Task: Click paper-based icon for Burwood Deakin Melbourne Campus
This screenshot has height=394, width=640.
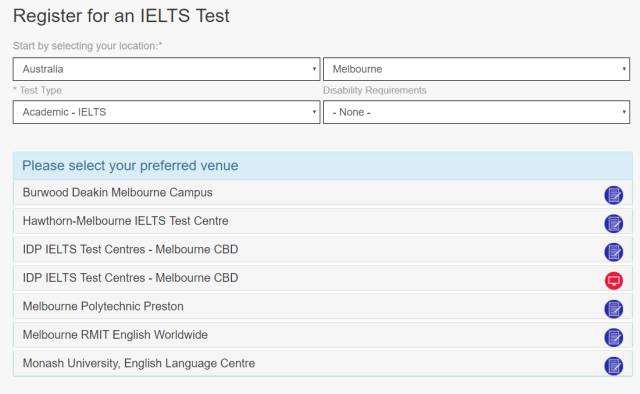Action: coord(613,195)
